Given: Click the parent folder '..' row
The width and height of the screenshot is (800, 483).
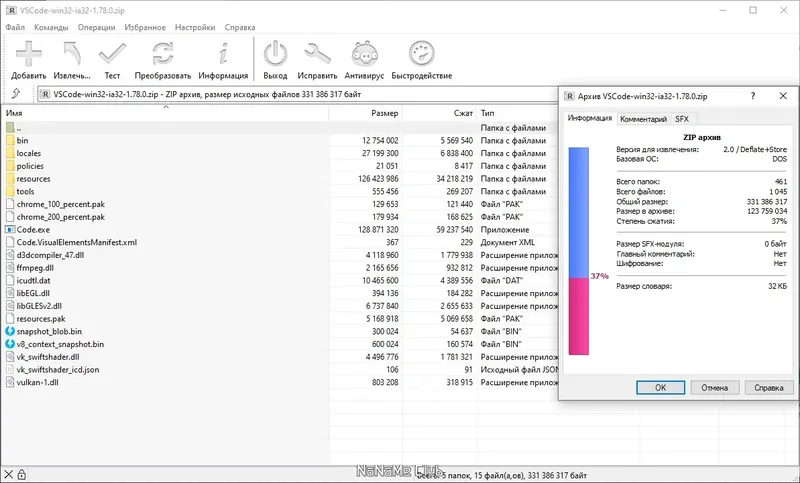Looking at the screenshot, I should [x=280, y=128].
